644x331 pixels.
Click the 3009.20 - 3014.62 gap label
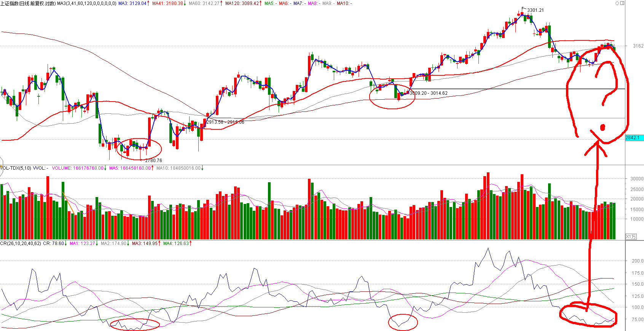[x=429, y=93]
